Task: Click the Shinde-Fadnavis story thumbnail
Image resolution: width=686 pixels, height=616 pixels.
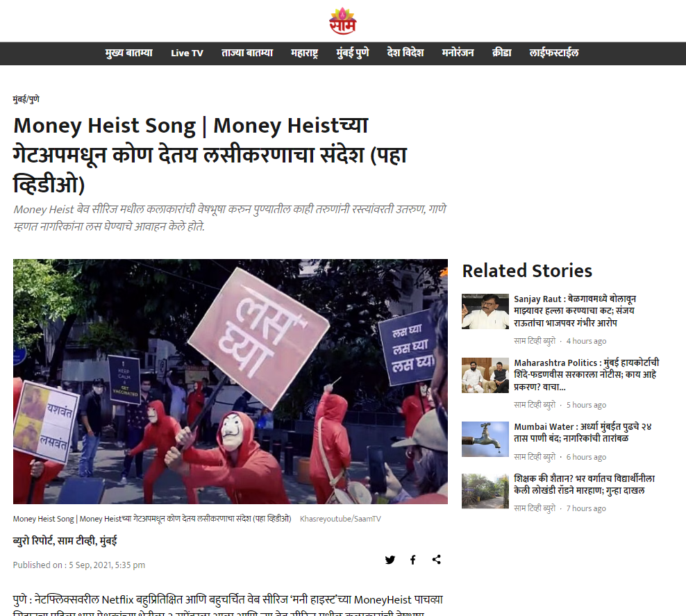Action: tap(485, 376)
